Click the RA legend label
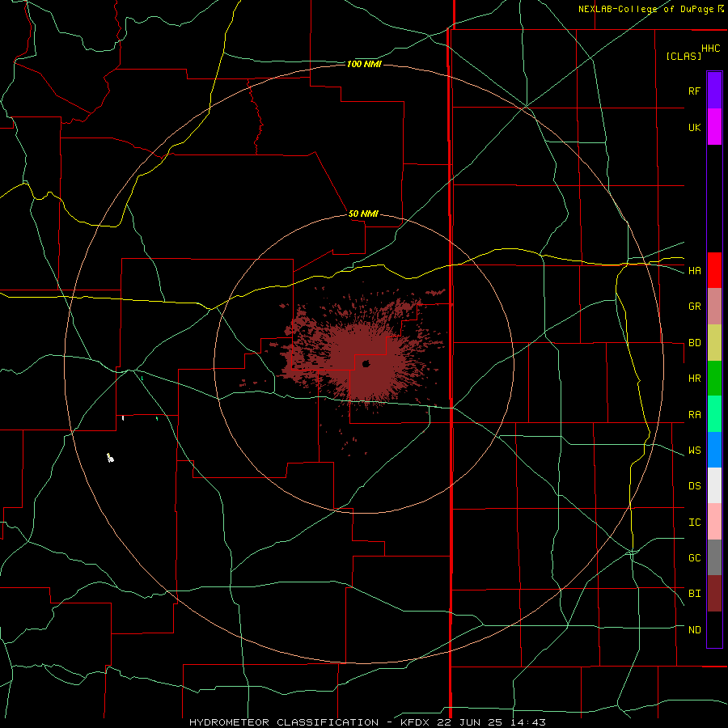The height and width of the screenshot is (728, 728). point(694,415)
